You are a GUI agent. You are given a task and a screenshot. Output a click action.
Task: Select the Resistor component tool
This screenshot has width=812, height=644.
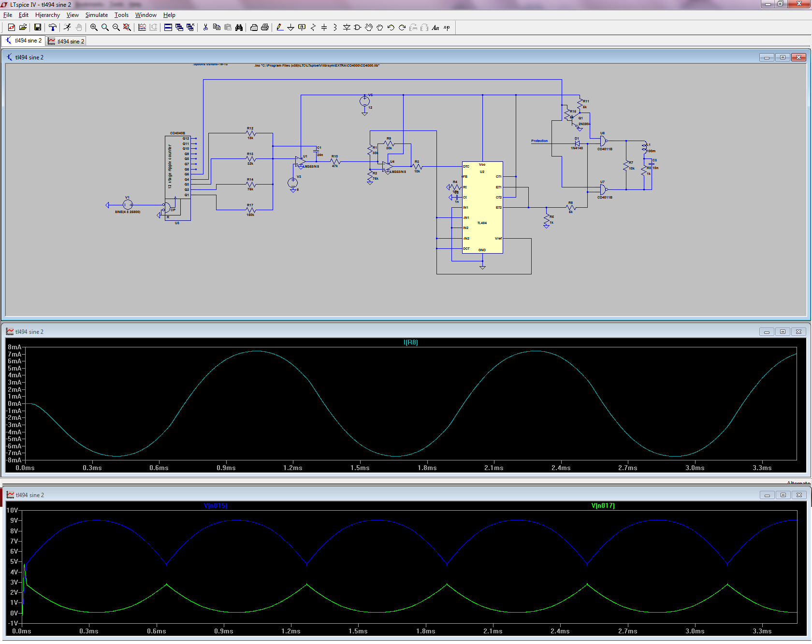313,28
